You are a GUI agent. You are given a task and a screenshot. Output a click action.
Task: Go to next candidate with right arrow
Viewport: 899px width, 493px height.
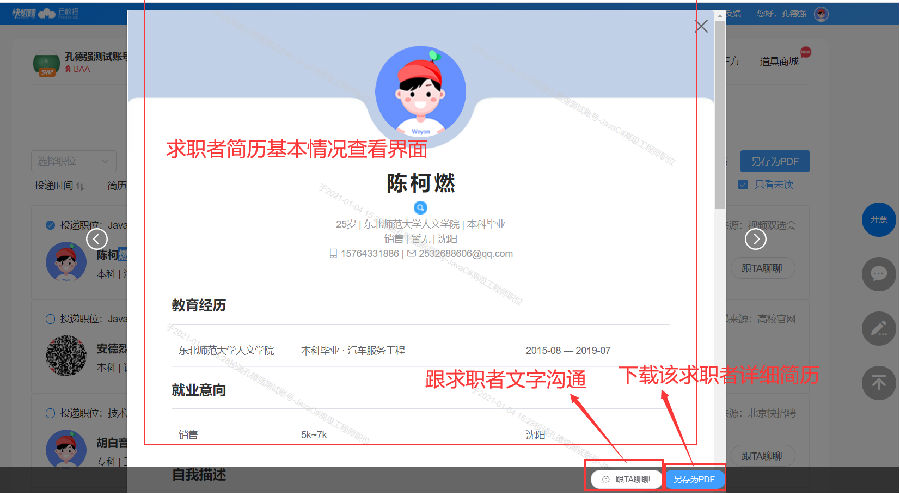pyautogui.click(x=756, y=239)
